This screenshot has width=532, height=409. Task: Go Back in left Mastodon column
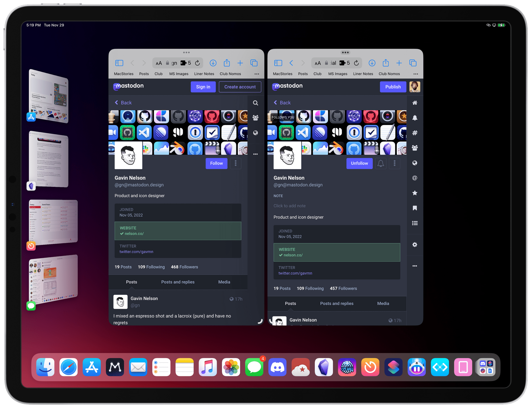point(123,103)
